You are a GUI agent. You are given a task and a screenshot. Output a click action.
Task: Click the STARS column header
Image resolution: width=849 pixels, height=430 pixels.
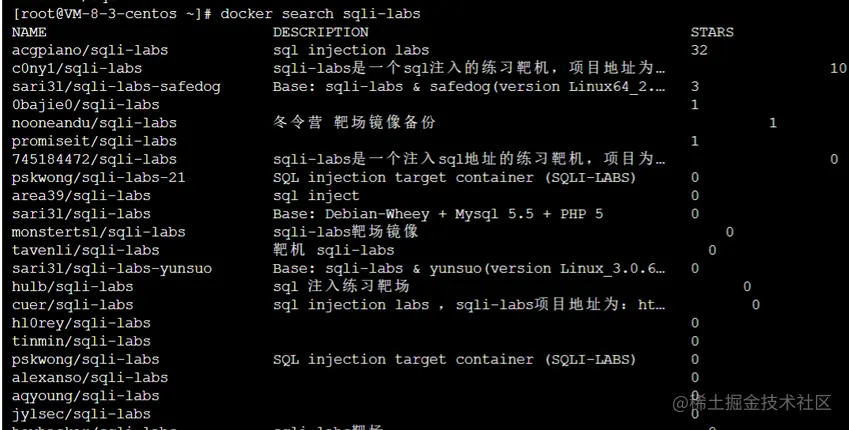point(711,32)
